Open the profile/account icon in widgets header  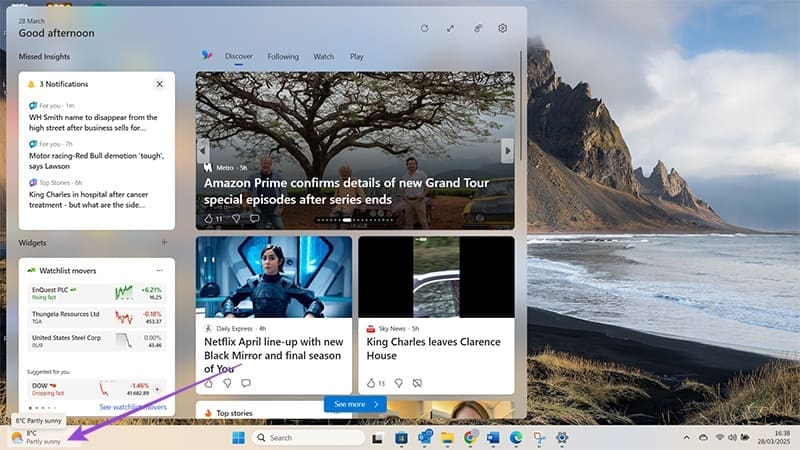[x=478, y=29]
